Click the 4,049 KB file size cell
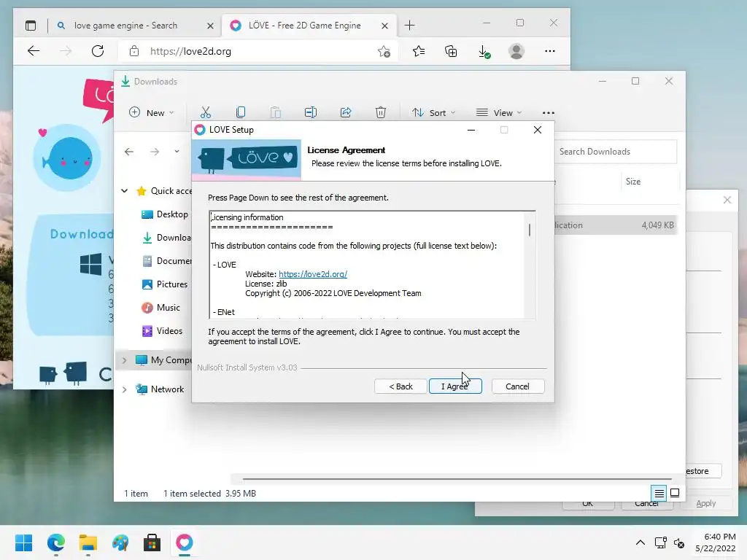 (x=657, y=225)
